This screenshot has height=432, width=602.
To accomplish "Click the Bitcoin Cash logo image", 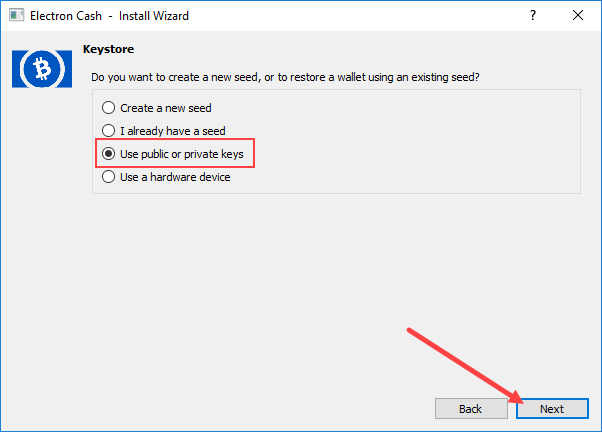I will (42, 69).
